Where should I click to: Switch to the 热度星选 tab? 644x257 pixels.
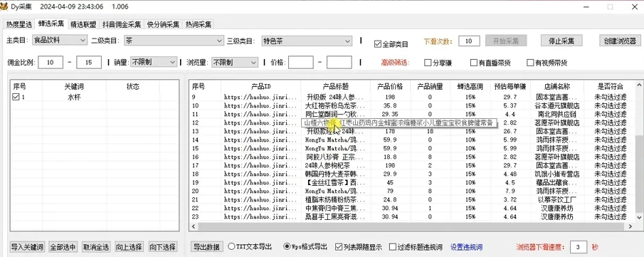(x=19, y=25)
